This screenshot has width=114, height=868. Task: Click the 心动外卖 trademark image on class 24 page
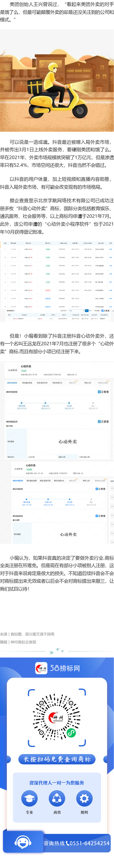coord(68,534)
